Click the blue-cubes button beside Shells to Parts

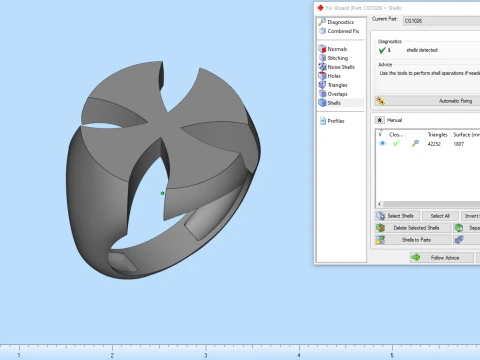pos(467,240)
